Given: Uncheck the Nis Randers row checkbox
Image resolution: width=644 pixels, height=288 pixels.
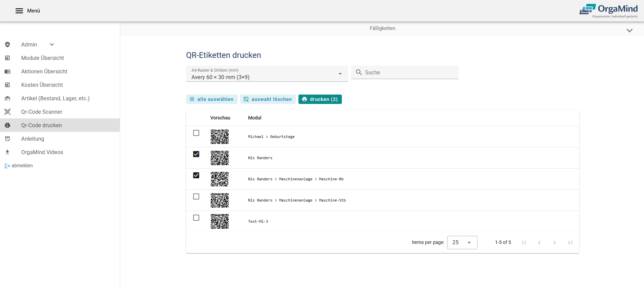Looking at the screenshot, I should click(x=196, y=154).
